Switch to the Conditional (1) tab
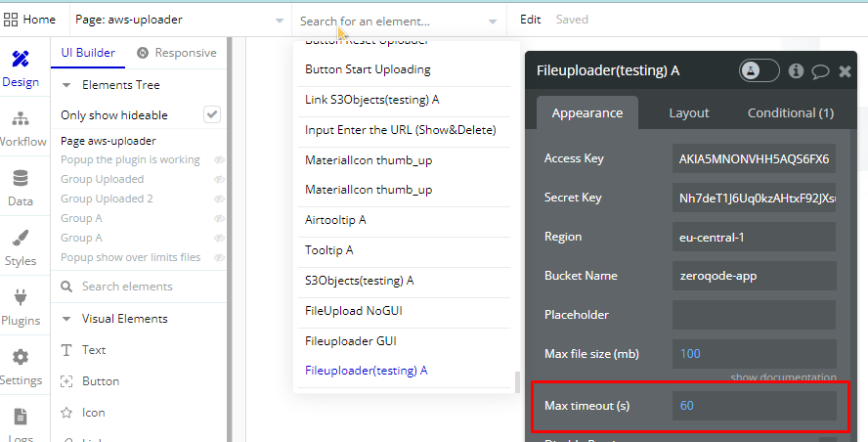868x442 pixels. 791,113
